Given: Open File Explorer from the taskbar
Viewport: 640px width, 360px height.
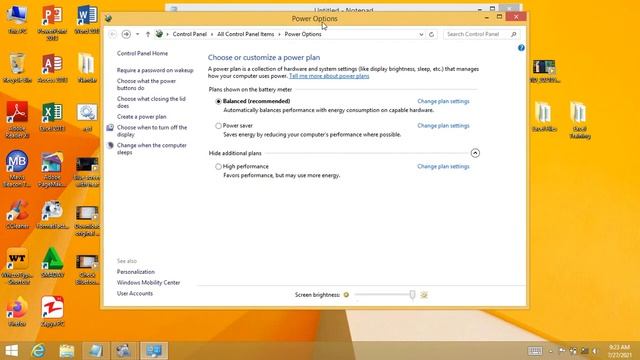Looking at the screenshot, I should [67, 351].
